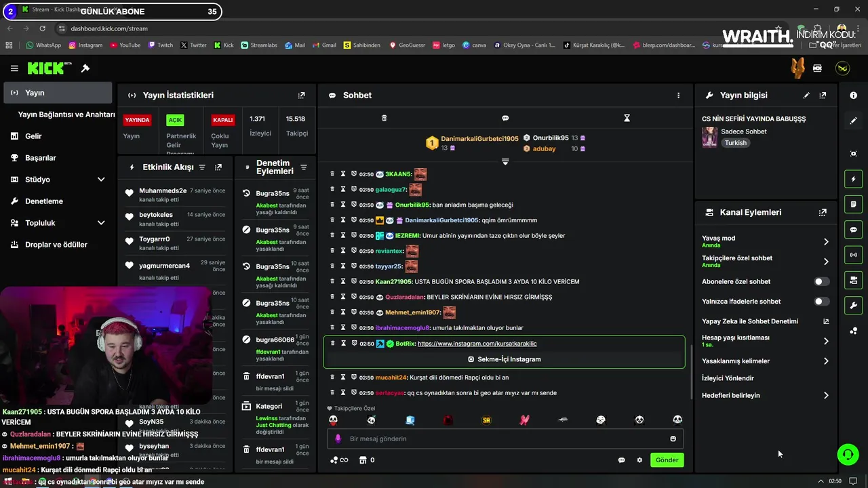The width and height of the screenshot is (868, 488).
Task: Open Yapay Zeka ile Sohbet Denetimi link
Action: click(766, 321)
